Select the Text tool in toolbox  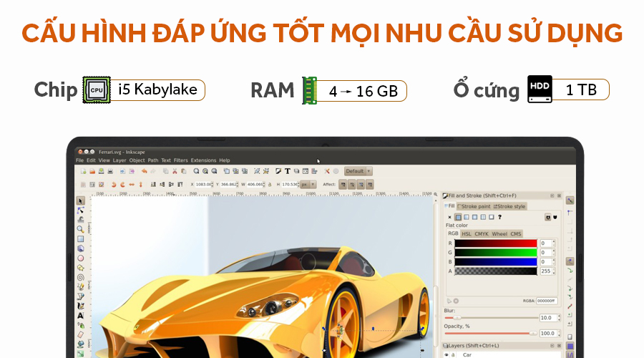pyautogui.click(x=80, y=316)
